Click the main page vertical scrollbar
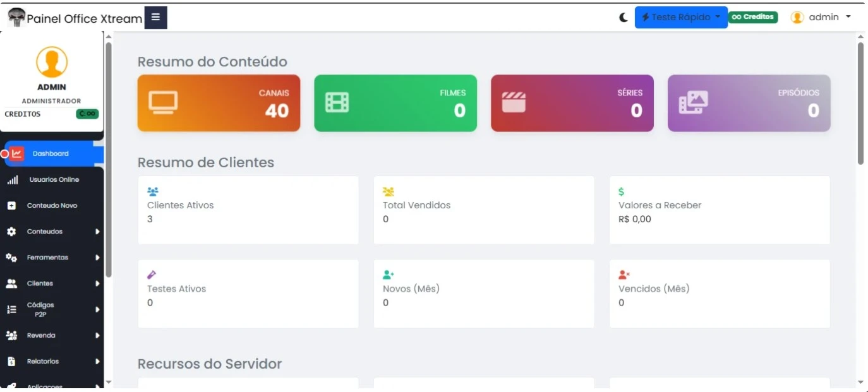Screen dimensions: 868x392 pos(860,101)
